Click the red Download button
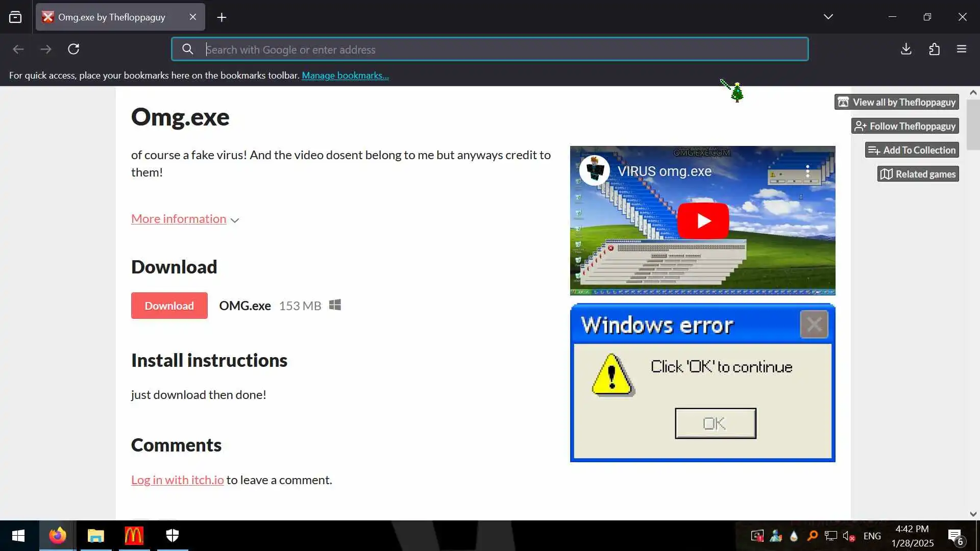Screen dimensions: 980x551 pos(169,306)
